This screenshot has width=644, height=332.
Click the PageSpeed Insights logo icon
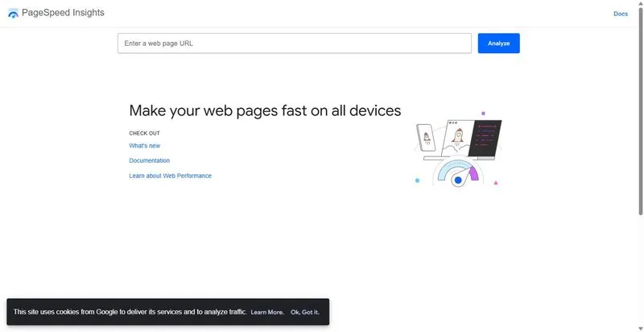[13, 13]
